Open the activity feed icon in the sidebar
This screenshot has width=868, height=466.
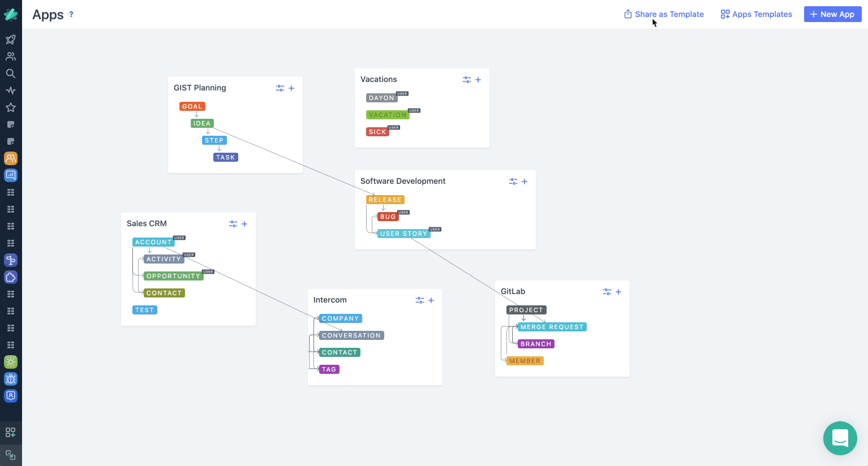(x=10, y=90)
